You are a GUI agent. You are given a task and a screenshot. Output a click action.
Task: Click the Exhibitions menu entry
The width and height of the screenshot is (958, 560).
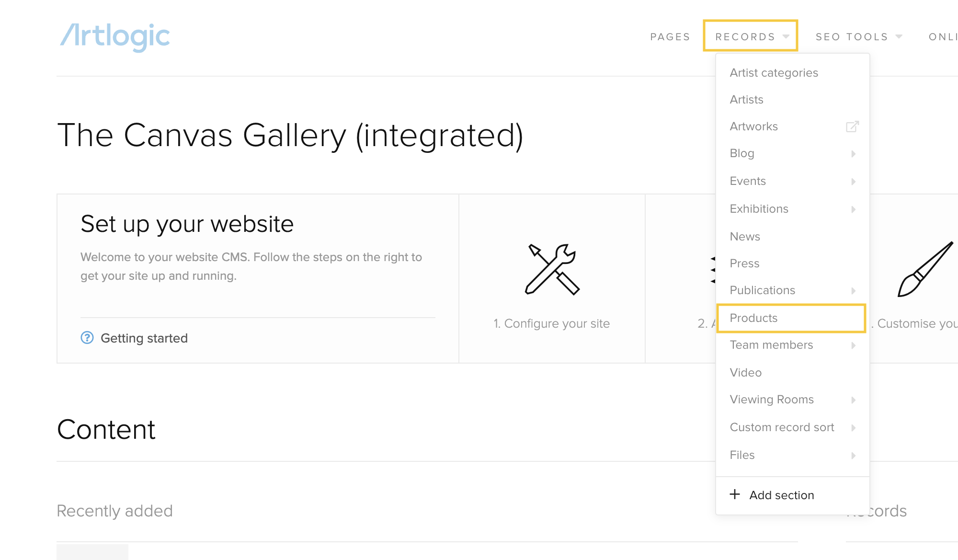coord(759,209)
